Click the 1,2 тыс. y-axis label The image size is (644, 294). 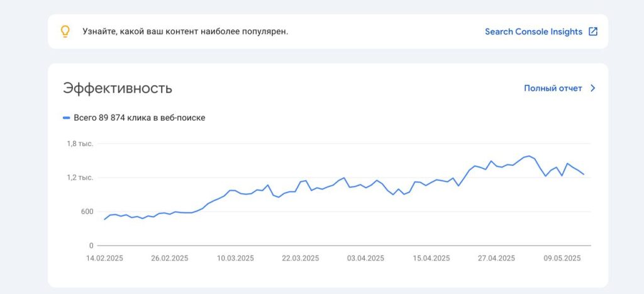coord(80,178)
